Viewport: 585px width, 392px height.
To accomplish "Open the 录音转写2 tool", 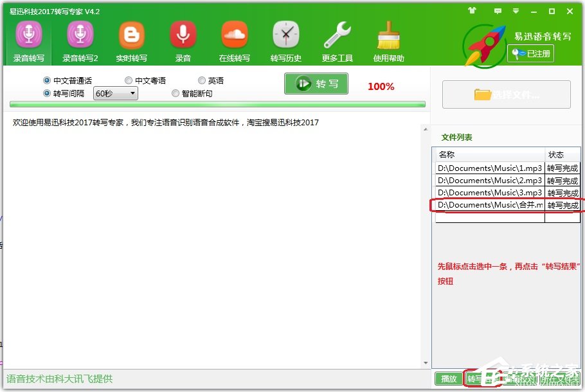I will click(79, 40).
